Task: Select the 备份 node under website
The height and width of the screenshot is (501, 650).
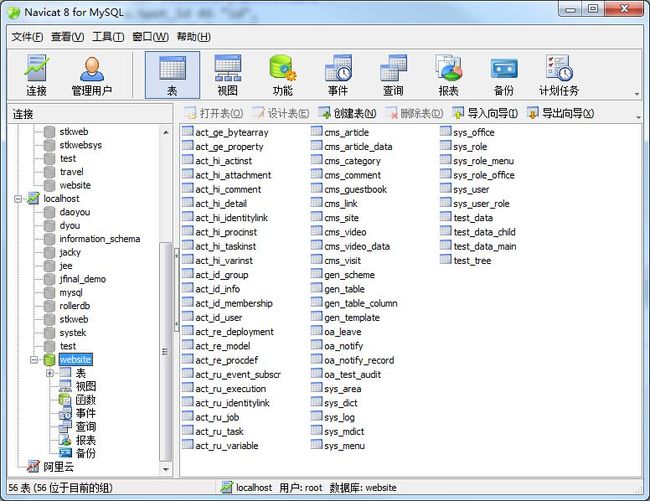Action: pos(86,453)
